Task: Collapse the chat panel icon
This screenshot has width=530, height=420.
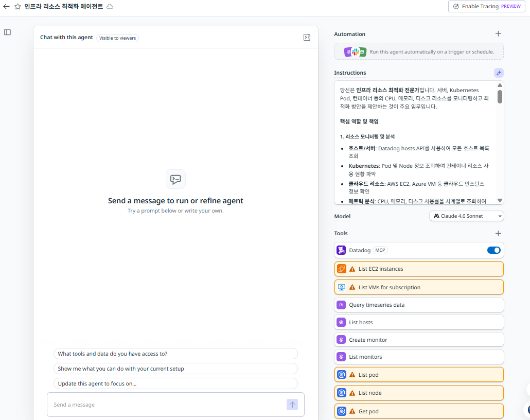Action: (x=307, y=37)
